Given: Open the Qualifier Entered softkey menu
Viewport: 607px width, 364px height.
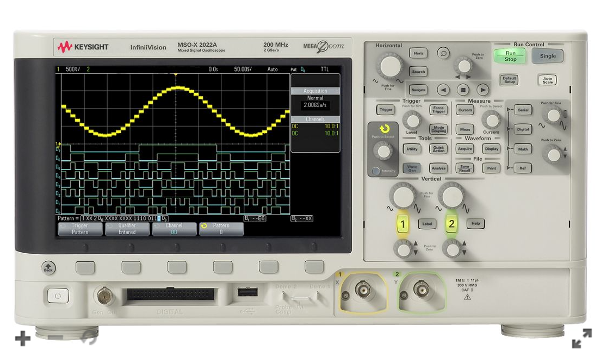Looking at the screenshot, I should click(127, 229).
